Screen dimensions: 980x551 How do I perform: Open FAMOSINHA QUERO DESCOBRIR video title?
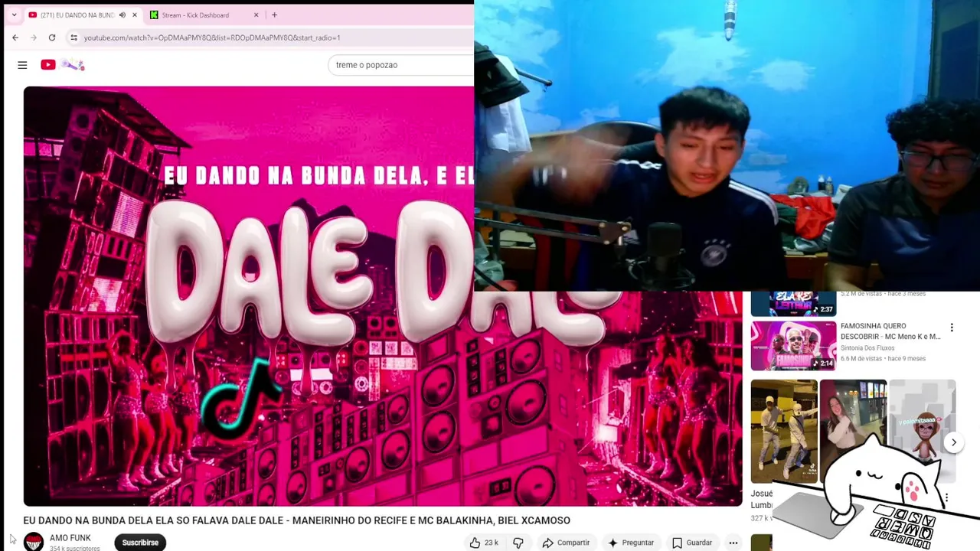coord(890,331)
